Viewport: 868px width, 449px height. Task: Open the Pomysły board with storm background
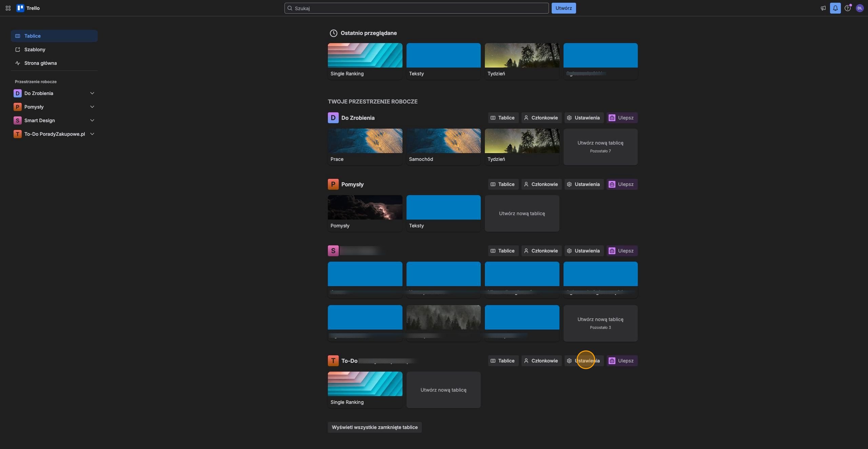365,213
